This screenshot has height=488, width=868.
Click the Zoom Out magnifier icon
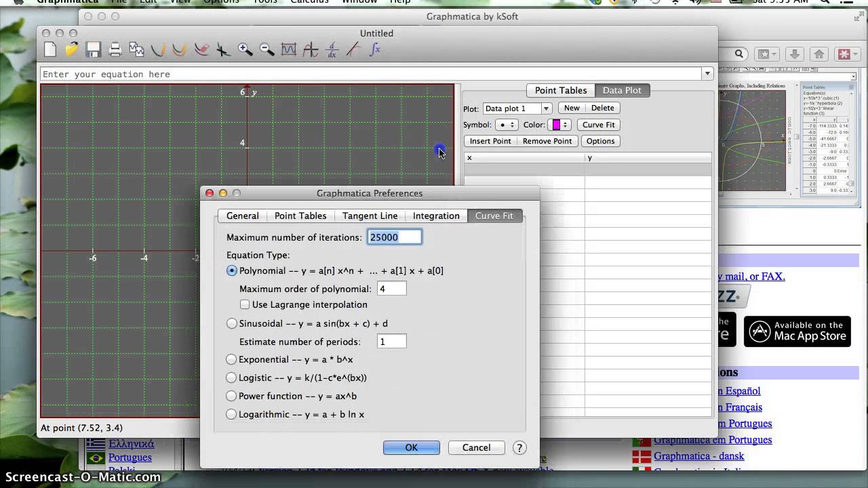267,49
